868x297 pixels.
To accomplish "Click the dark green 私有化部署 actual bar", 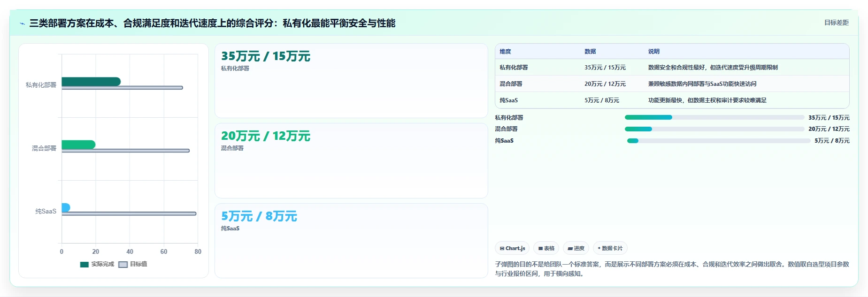I will pos(91,82).
